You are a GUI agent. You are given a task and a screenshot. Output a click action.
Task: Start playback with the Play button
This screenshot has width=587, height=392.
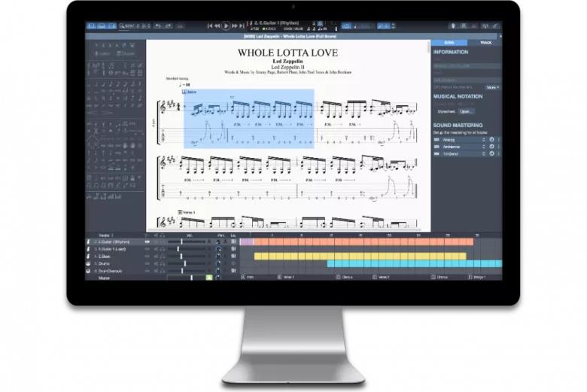click(x=226, y=26)
